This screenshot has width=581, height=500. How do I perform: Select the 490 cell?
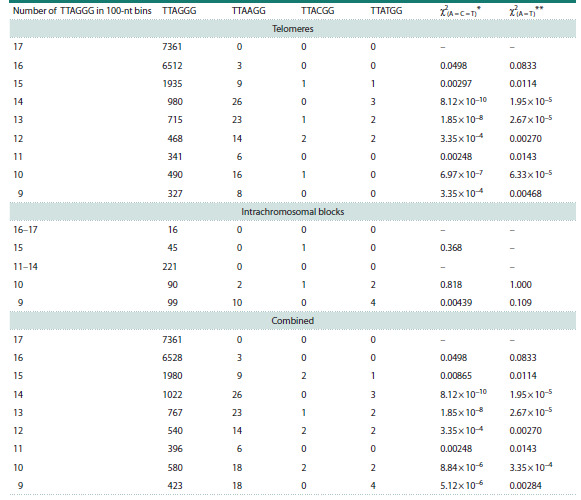(x=175, y=175)
